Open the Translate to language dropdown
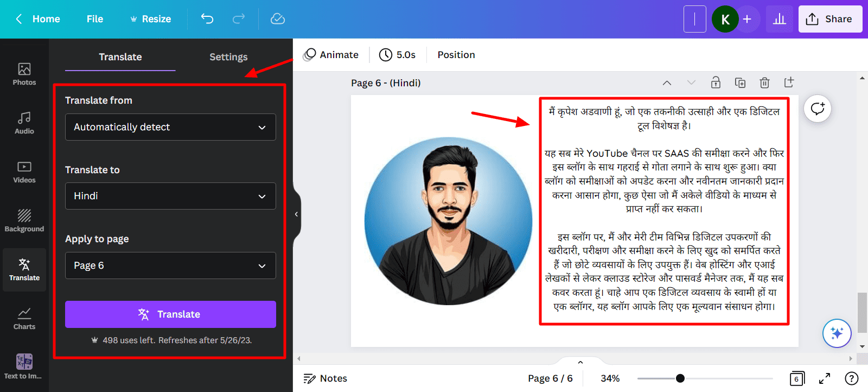Image resolution: width=868 pixels, height=392 pixels. (170, 196)
